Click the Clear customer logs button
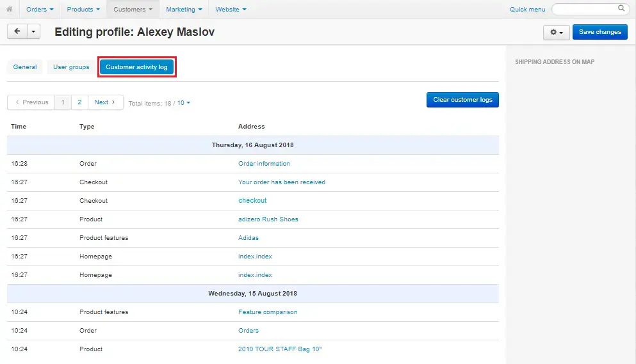 click(x=462, y=100)
